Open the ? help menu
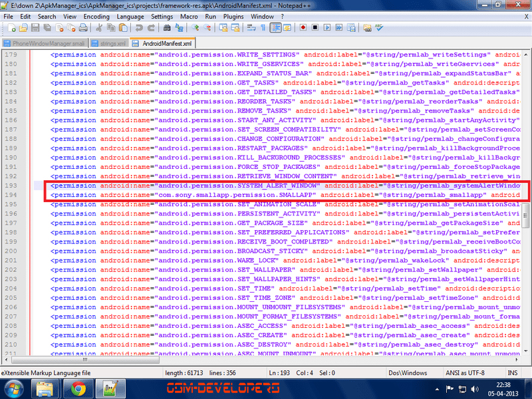Image resolution: width=532 pixels, height=399 pixels. [x=282, y=16]
